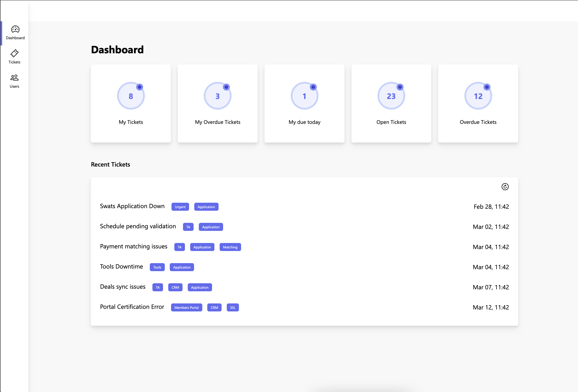Open the Tickets sidebar icon

tap(15, 53)
